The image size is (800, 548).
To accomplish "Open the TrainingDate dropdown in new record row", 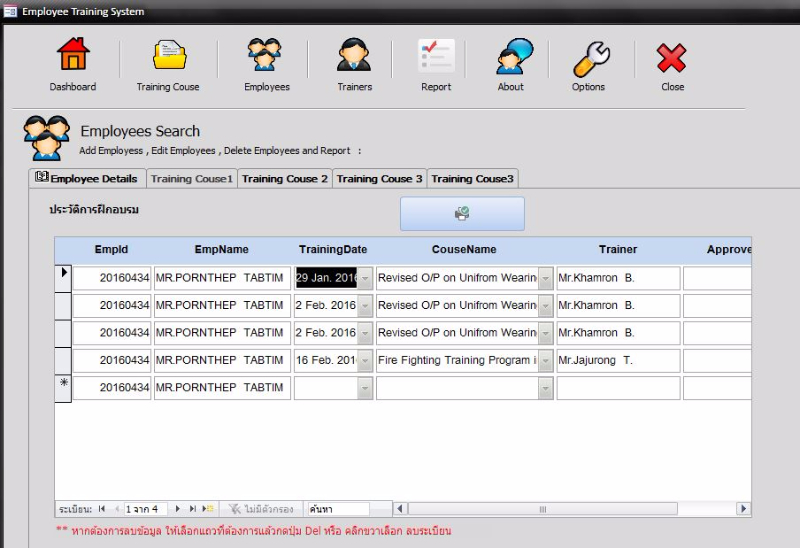I will [365, 388].
